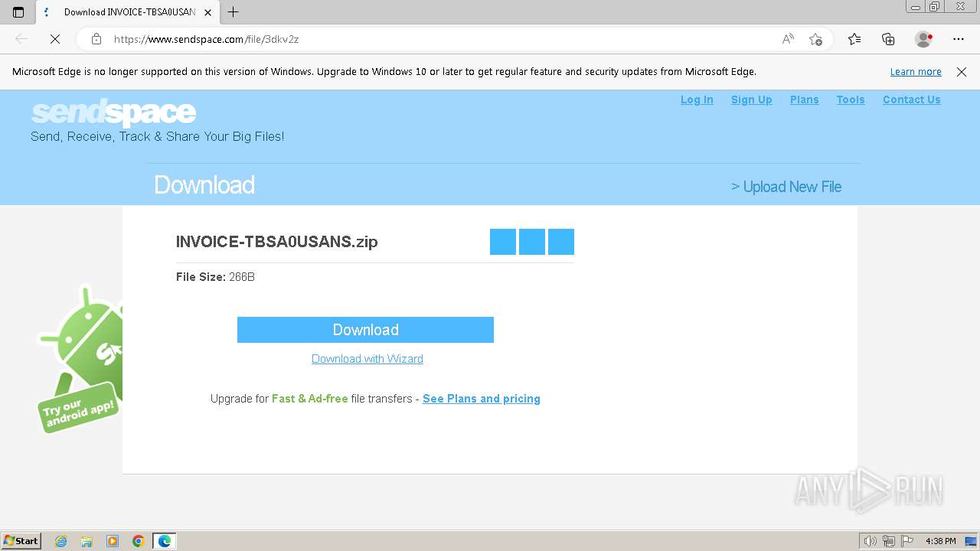The height and width of the screenshot is (551, 980).
Task: Open Collections panel
Action: pyautogui.click(x=888, y=39)
